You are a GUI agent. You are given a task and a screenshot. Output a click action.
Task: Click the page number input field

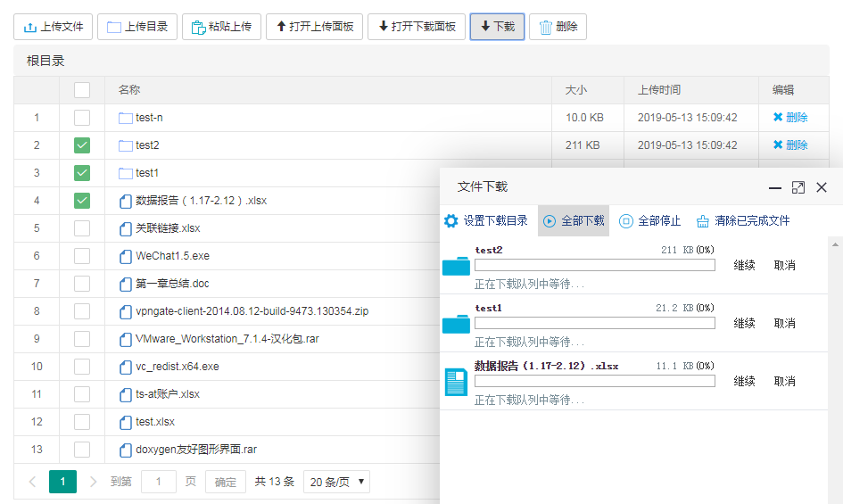pyautogui.click(x=159, y=482)
